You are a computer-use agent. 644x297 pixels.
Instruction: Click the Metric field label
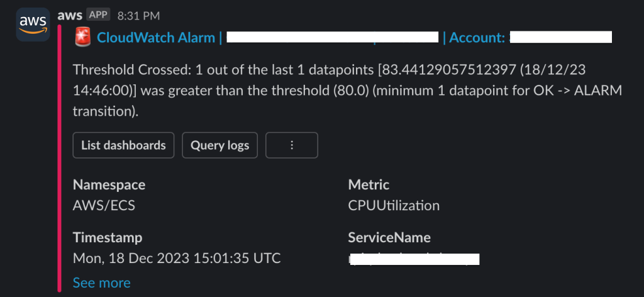[369, 185]
